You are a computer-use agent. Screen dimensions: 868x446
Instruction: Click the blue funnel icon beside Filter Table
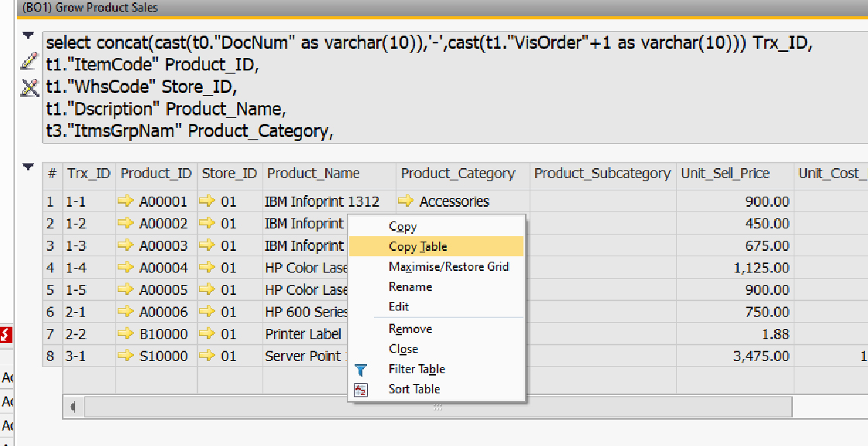[361, 369]
